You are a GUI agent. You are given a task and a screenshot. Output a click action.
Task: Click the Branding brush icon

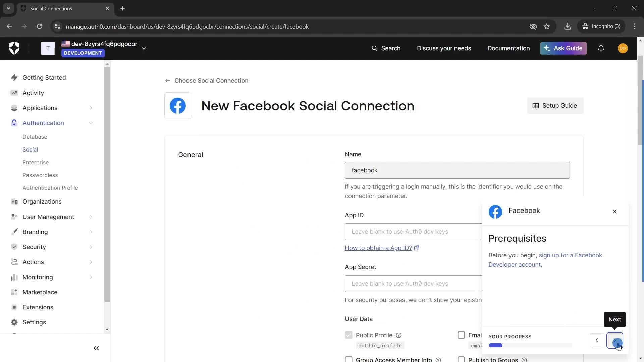tap(14, 232)
